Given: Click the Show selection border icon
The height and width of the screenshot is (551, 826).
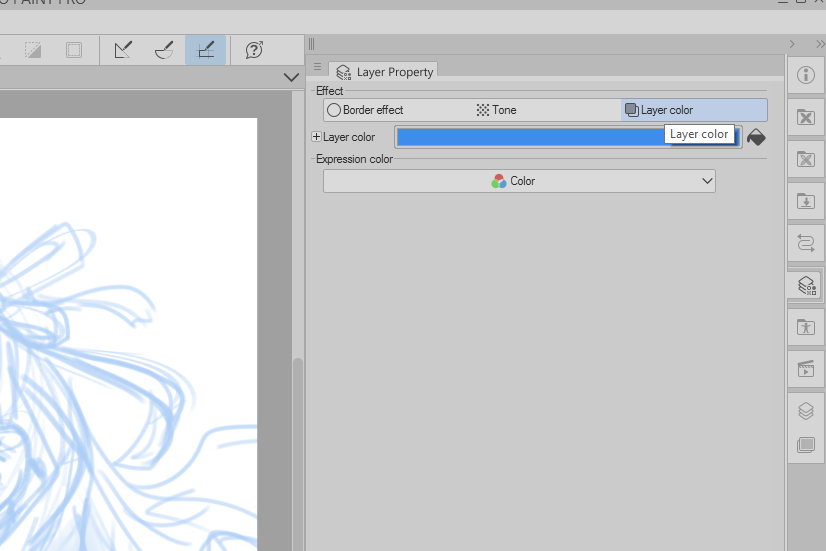Looking at the screenshot, I should tap(74, 51).
